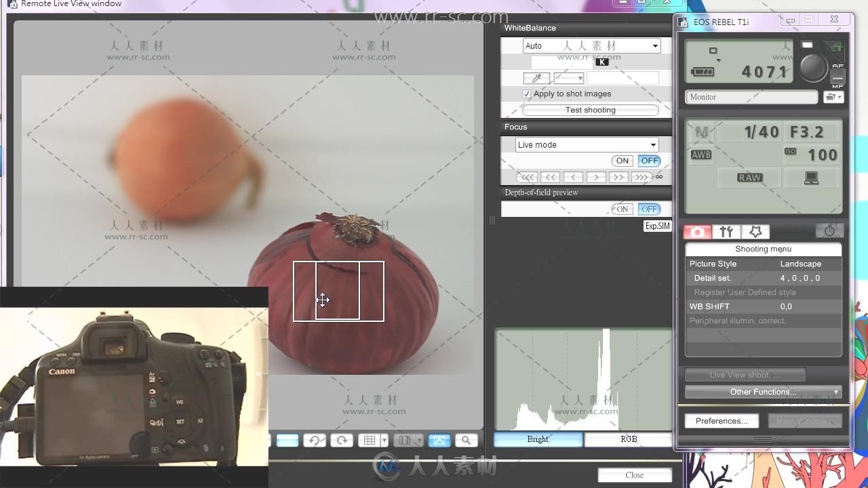868x488 pixels.
Task: Click the aspect ratio frame icon
Action: coord(405,441)
